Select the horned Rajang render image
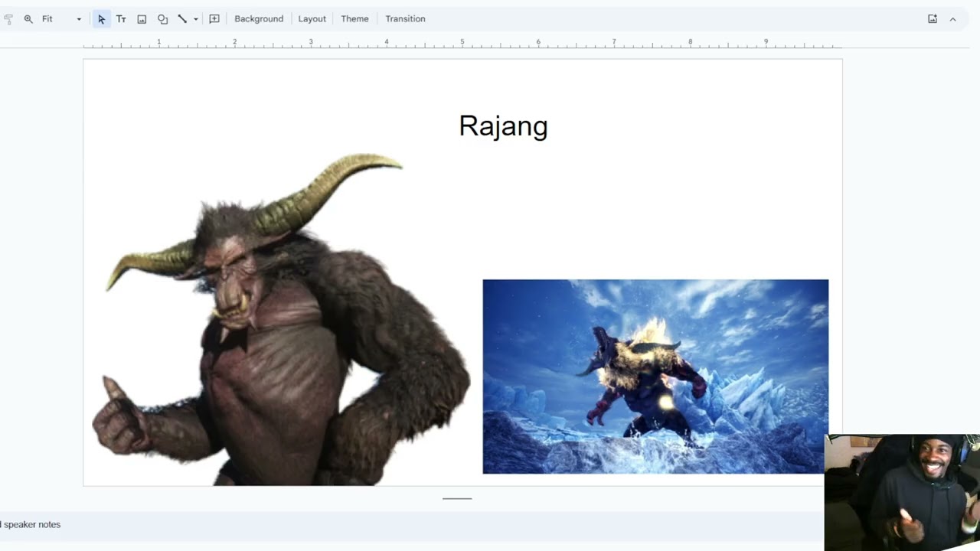This screenshot has width=980, height=551. point(281,319)
